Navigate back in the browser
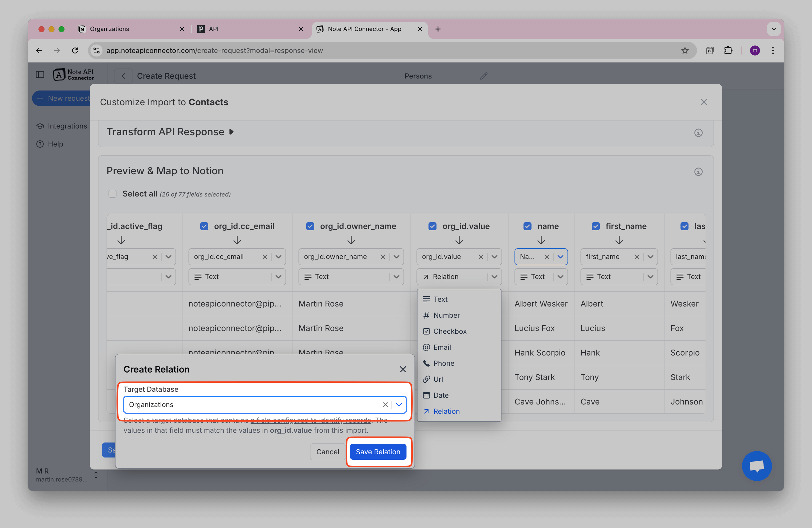 tap(39, 50)
